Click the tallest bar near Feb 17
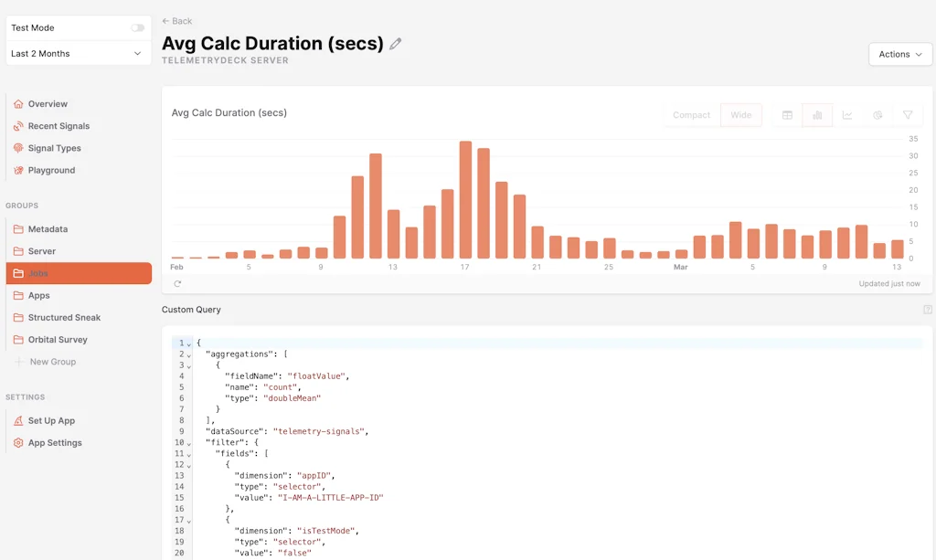 [465, 200]
